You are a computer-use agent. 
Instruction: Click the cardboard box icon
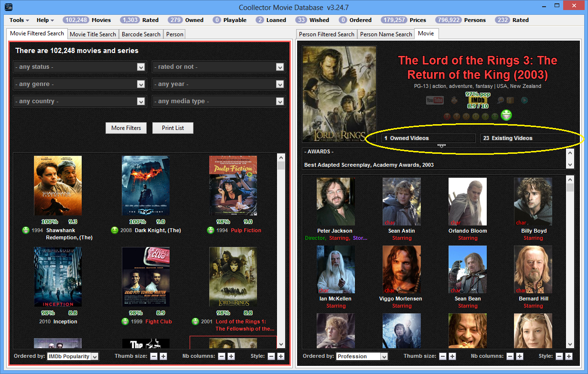(510, 100)
